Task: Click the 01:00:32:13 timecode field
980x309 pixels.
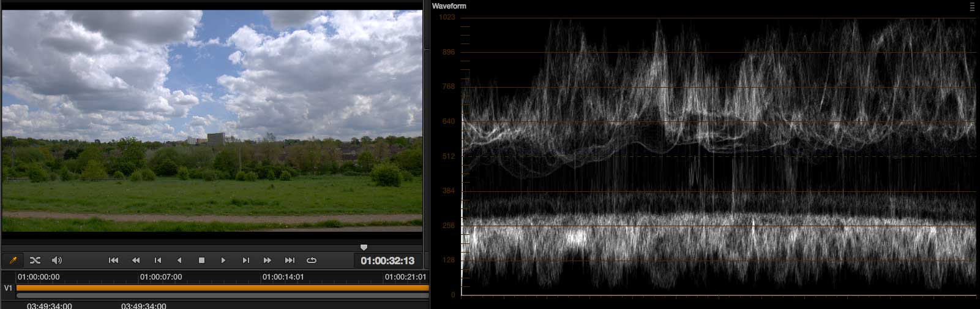Action: (388, 261)
